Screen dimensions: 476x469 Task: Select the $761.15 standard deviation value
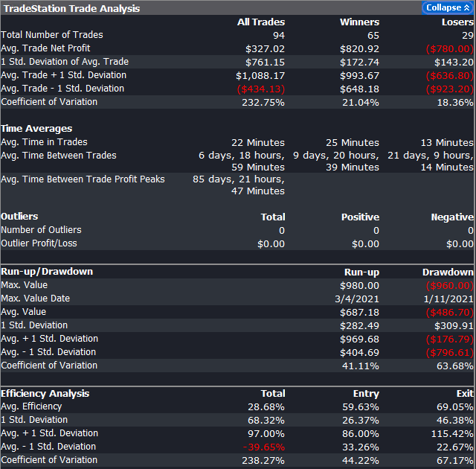(x=265, y=63)
